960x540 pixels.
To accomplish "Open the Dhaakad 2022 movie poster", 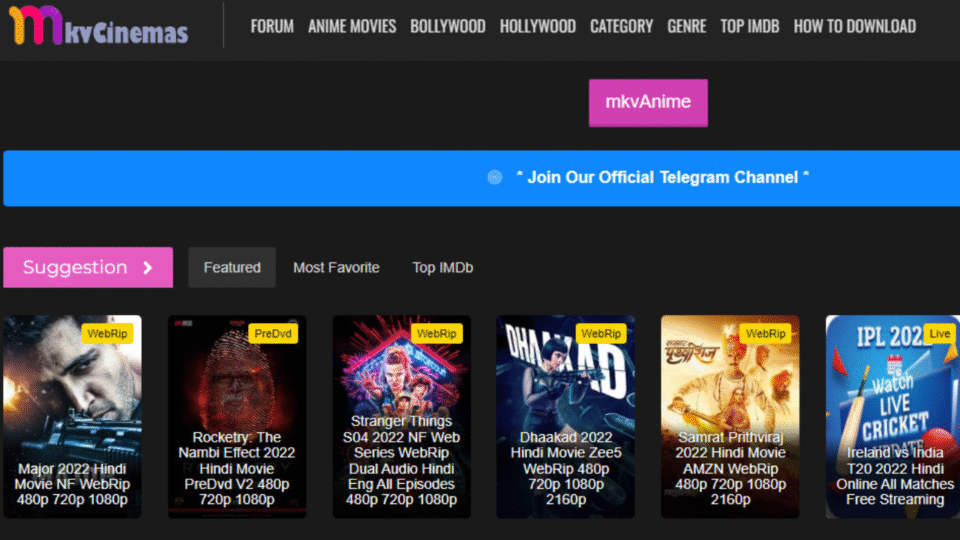I will (566, 416).
